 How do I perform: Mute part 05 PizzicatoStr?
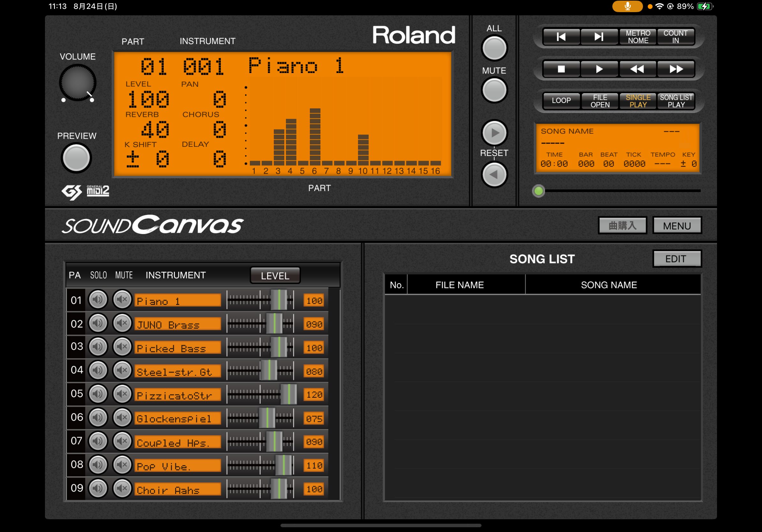coord(122,394)
